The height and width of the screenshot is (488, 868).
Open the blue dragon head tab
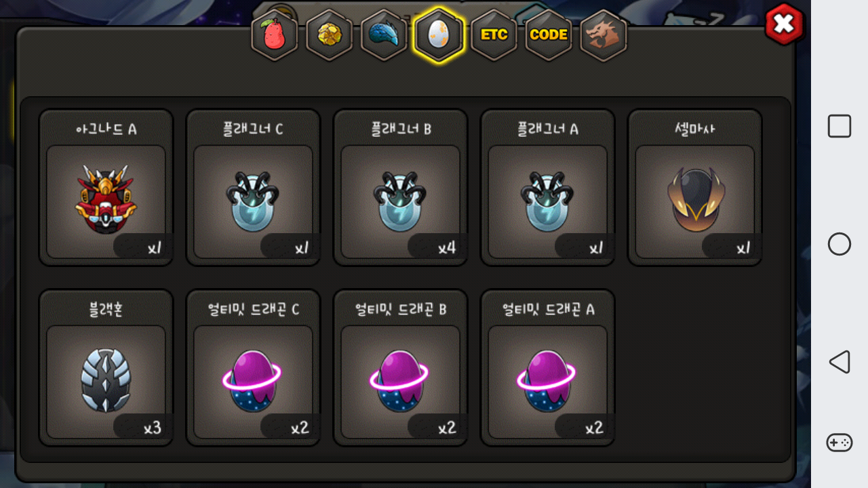pos(384,35)
